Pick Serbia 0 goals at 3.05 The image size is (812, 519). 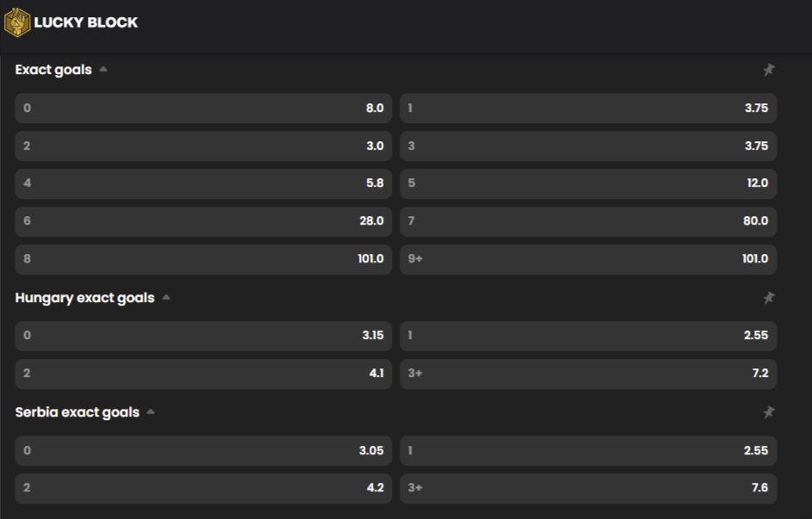203,450
